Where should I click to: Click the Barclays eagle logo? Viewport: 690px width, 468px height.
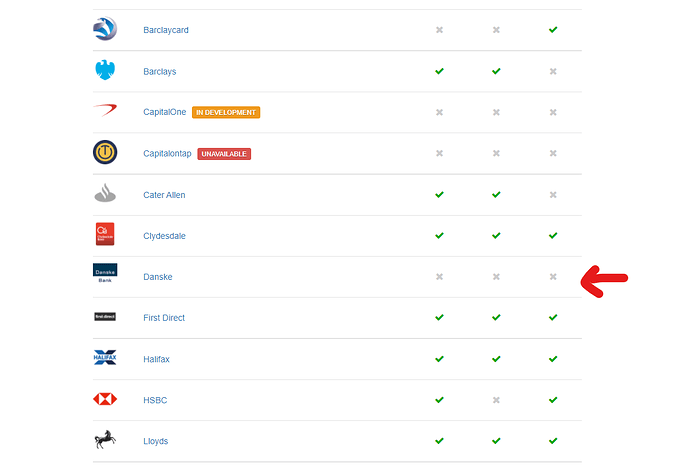tap(105, 71)
